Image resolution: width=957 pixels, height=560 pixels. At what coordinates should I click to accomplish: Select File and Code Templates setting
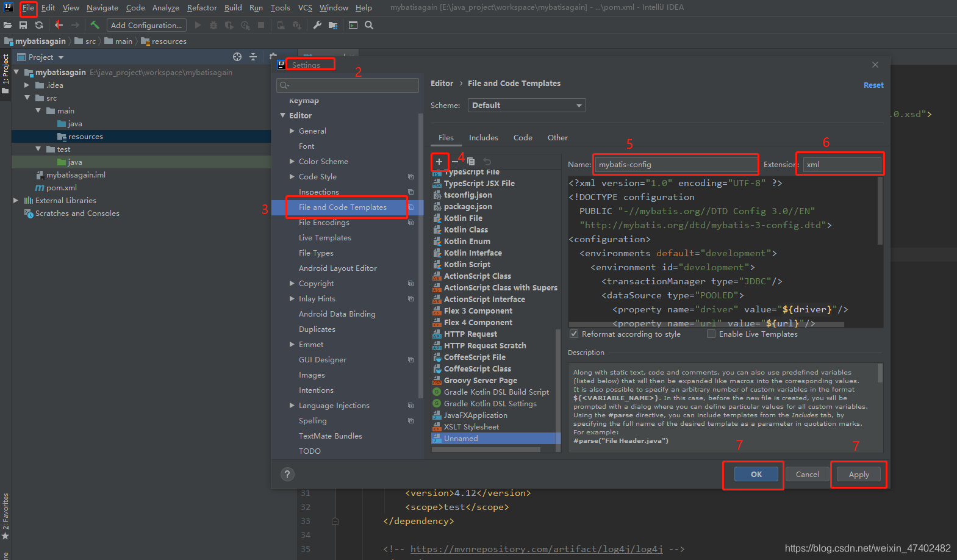pyautogui.click(x=342, y=207)
